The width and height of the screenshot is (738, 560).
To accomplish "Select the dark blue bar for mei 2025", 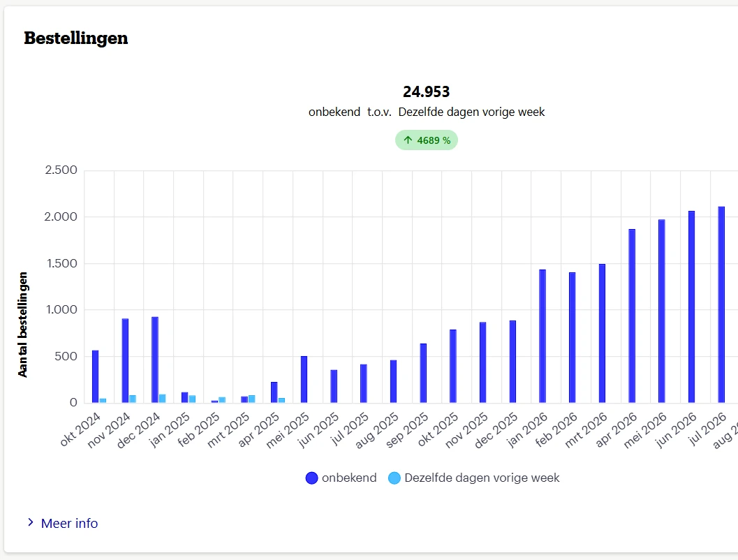I will click(304, 379).
